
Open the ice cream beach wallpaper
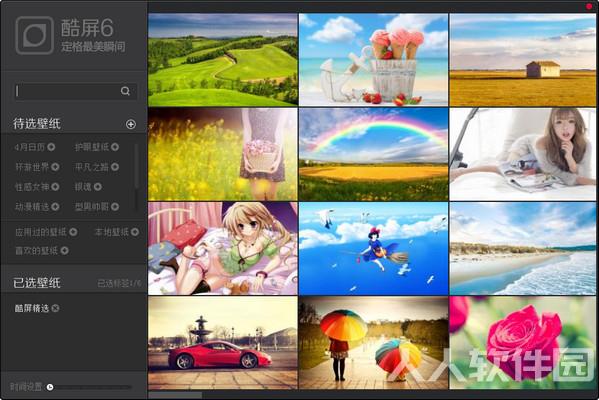point(373,60)
